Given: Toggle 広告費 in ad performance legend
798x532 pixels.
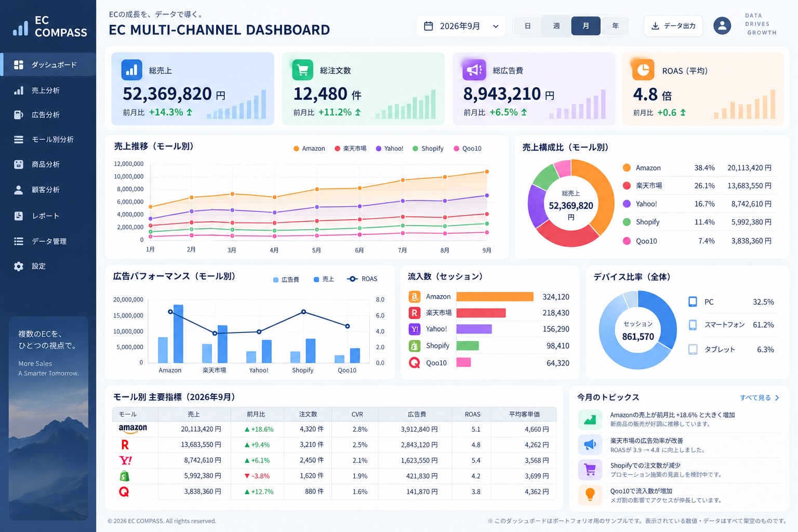Looking at the screenshot, I should (x=286, y=280).
